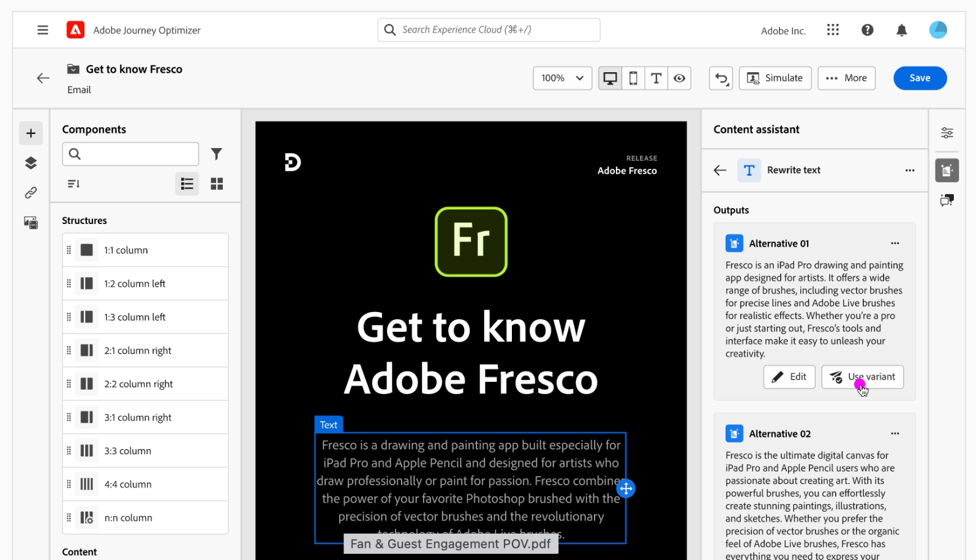Viewport: 976px width, 560px height.
Task: Open the settings sliders icon in right rail
Action: coord(947,133)
